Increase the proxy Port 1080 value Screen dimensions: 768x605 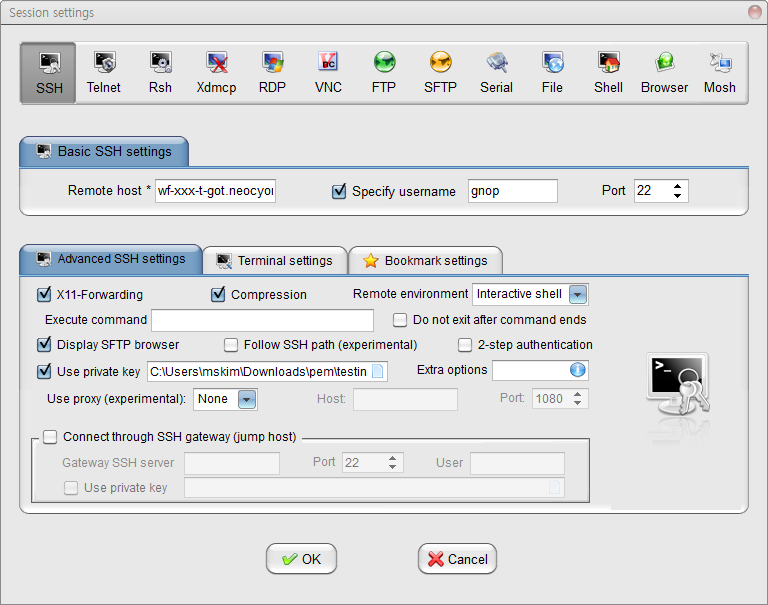point(578,394)
